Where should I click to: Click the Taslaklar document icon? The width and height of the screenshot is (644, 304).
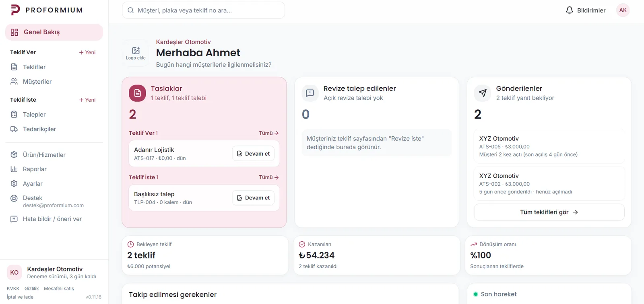pyautogui.click(x=137, y=93)
